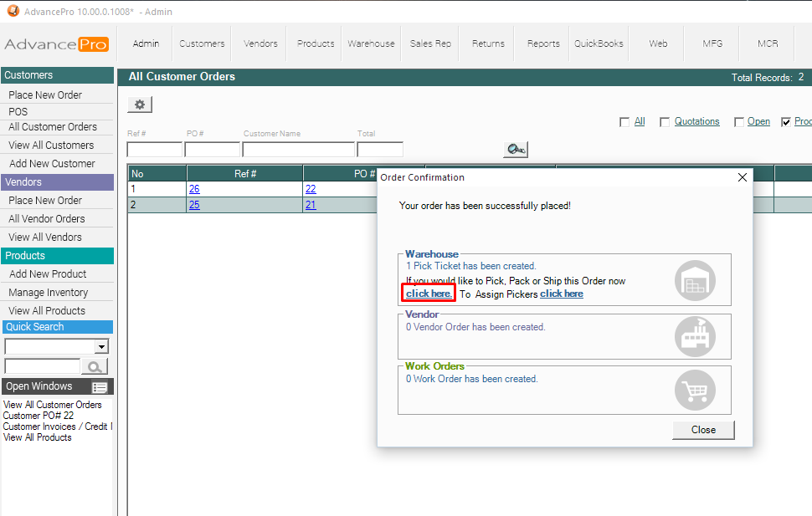Screen dimensions: 812x516
Task: Open the QuickBooks menu
Action: click(x=599, y=43)
